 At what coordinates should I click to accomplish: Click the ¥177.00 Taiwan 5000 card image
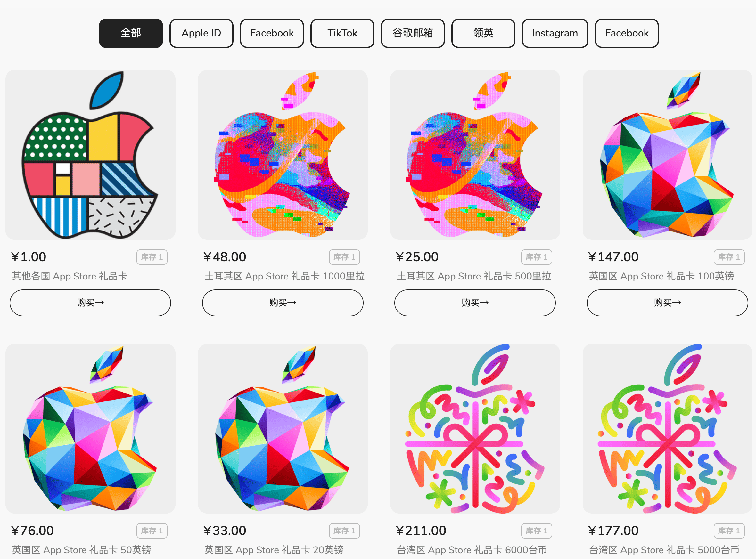(x=667, y=428)
